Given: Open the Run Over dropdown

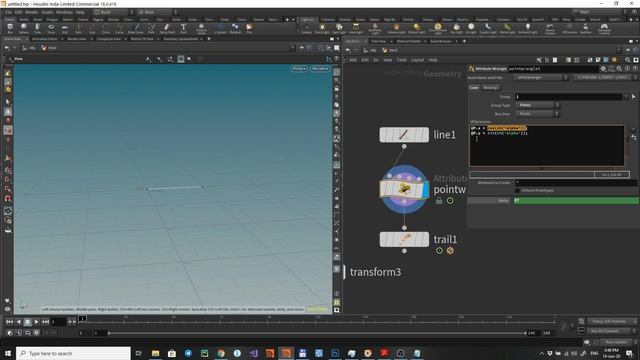Looking at the screenshot, I should [x=538, y=114].
